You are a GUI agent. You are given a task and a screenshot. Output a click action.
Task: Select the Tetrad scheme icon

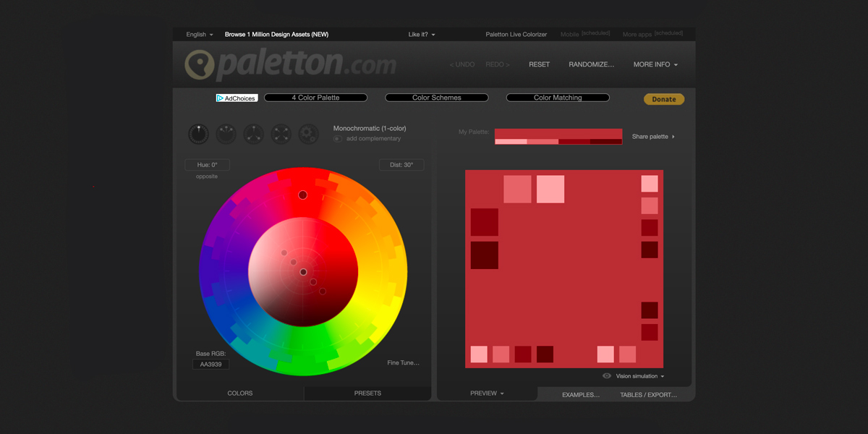(x=280, y=134)
